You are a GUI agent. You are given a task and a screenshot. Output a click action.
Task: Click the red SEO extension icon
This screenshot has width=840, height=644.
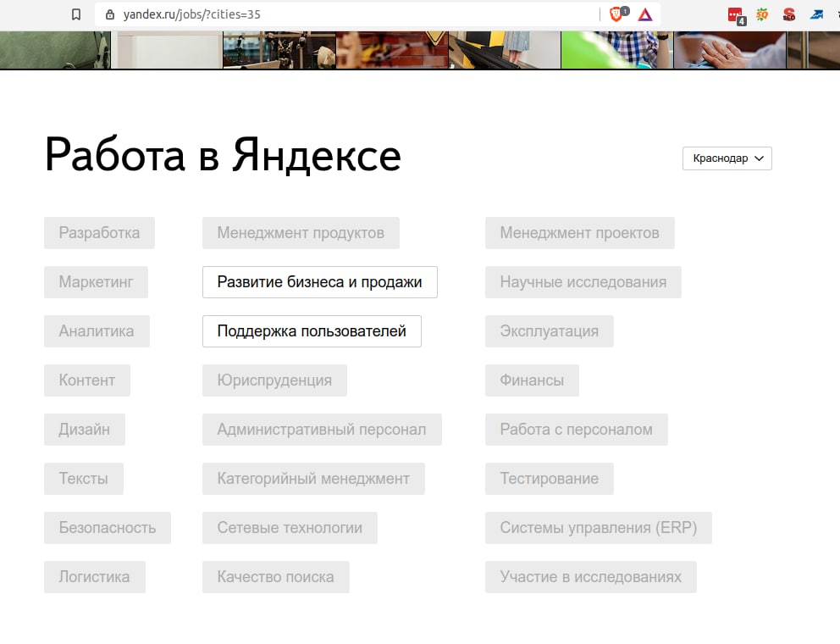789,14
